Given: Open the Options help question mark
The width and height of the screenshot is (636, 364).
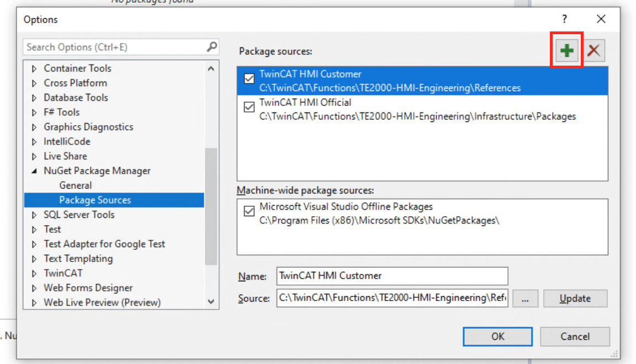Looking at the screenshot, I should [x=564, y=19].
